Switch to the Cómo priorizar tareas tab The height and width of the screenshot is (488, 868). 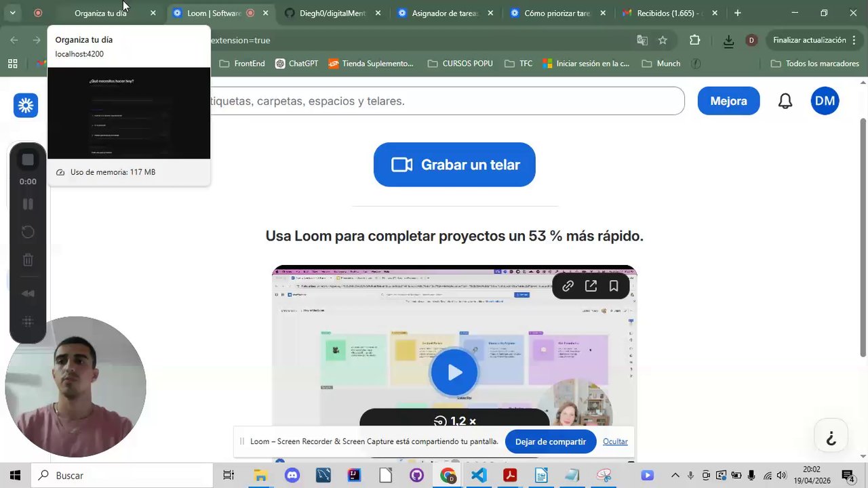coord(557,13)
